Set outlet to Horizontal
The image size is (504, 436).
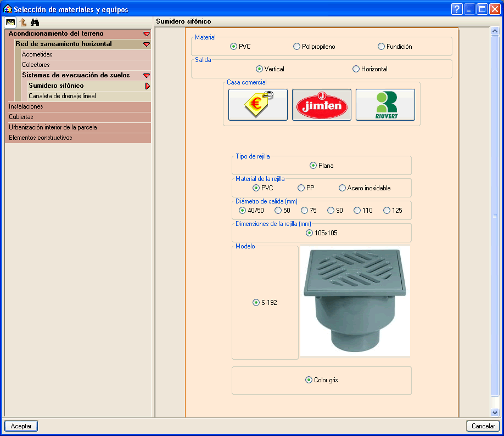point(356,69)
